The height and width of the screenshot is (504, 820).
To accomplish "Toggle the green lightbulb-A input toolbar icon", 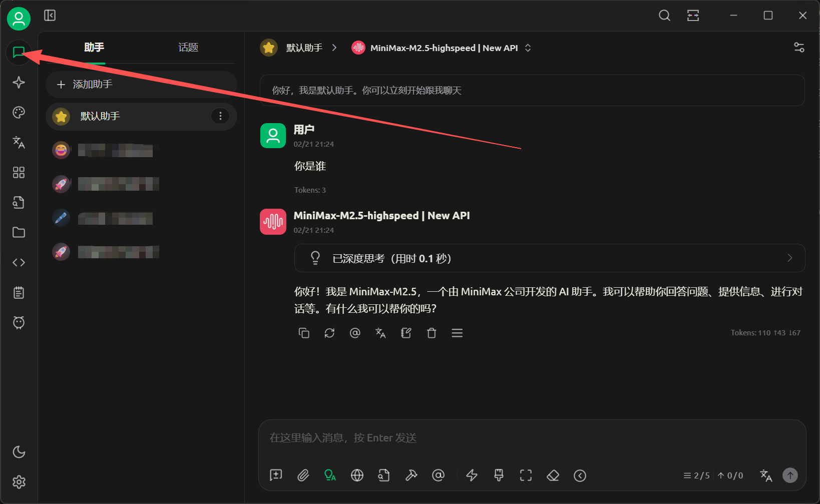I will [x=330, y=475].
